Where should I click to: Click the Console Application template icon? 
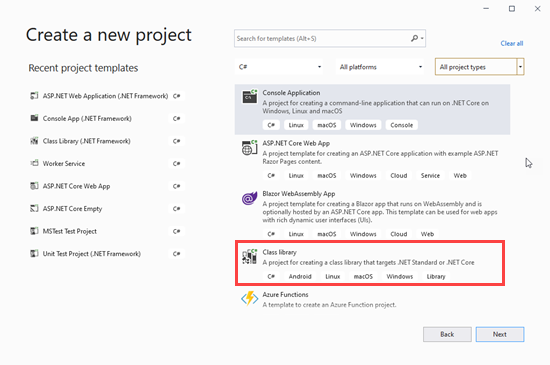250,96
